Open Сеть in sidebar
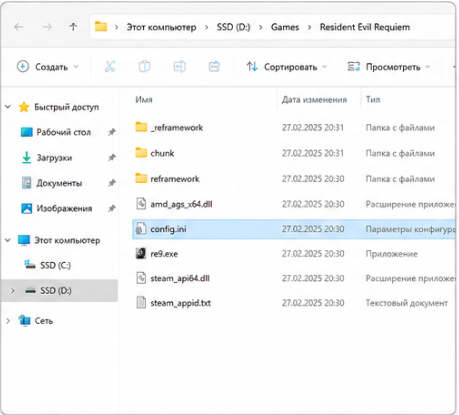 (44, 321)
